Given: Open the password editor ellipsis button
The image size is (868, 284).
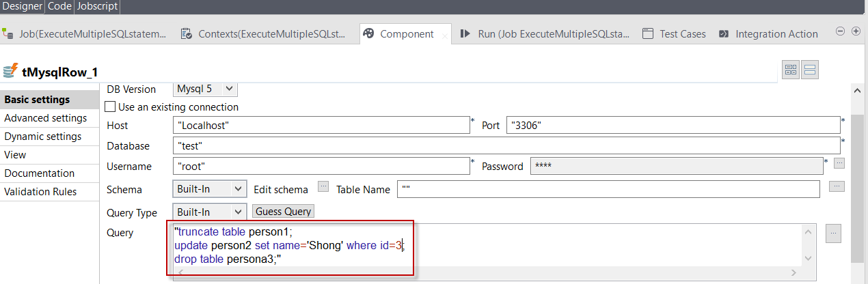Looking at the screenshot, I should [839, 163].
